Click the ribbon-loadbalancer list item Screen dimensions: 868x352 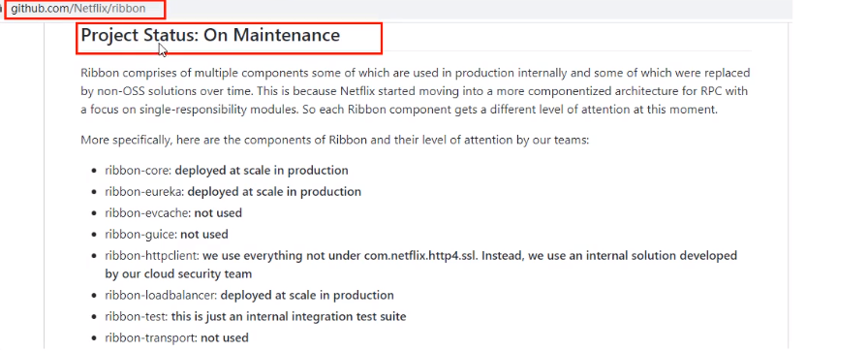click(250, 295)
